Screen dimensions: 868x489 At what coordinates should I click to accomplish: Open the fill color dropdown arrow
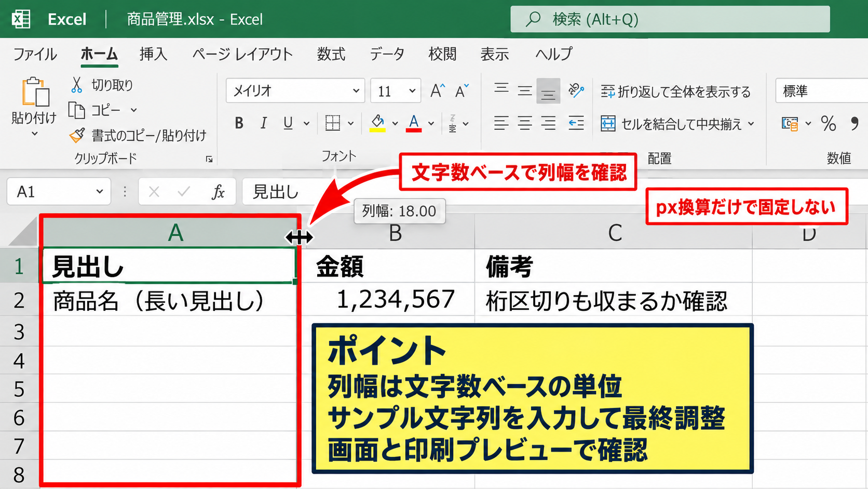(395, 124)
